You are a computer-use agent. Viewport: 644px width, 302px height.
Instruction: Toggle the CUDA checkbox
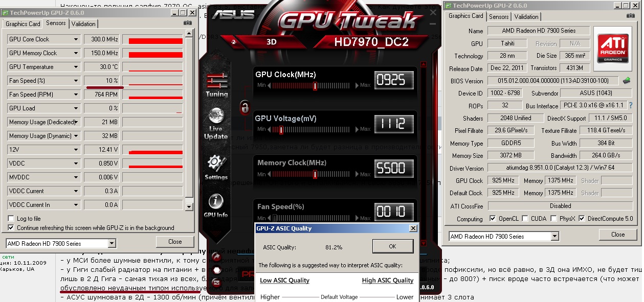(x=525, y=219)
